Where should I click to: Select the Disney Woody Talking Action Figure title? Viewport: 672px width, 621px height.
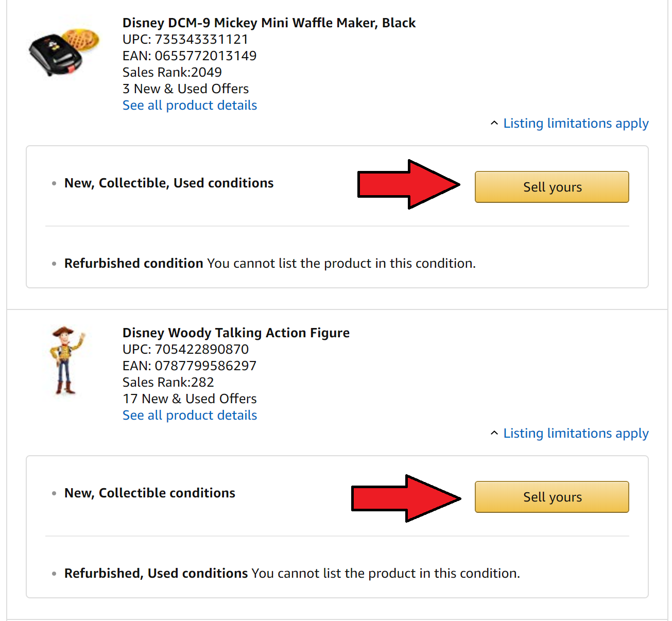[x=236, y=333]
